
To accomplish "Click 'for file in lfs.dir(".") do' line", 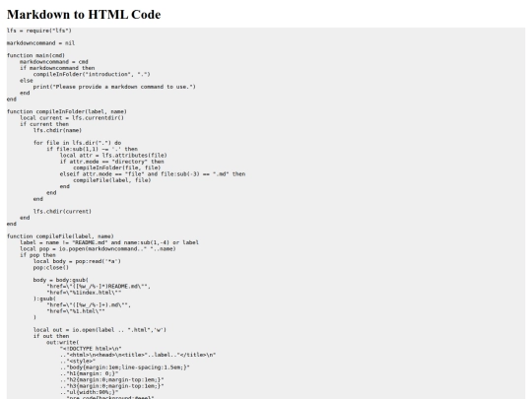I will [x=77, y=143].
